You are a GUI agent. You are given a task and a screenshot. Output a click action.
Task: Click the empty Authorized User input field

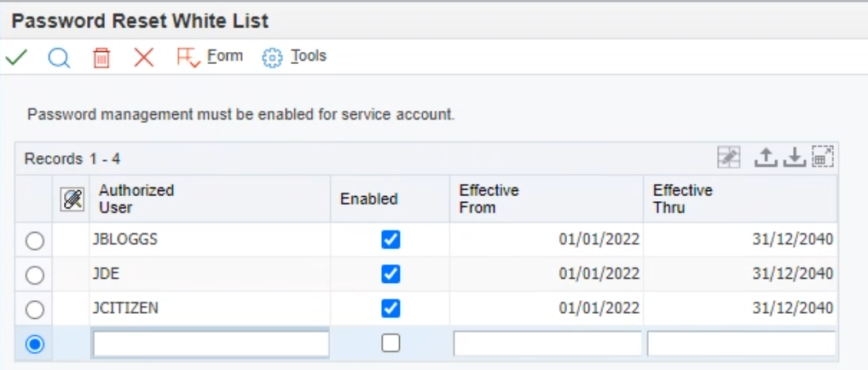click(x=210, y=344)
